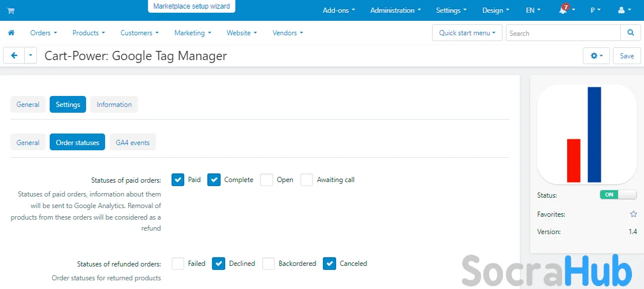644x289 pixels.
Task: Click the back arrow button
Action: tap(14, 55)
